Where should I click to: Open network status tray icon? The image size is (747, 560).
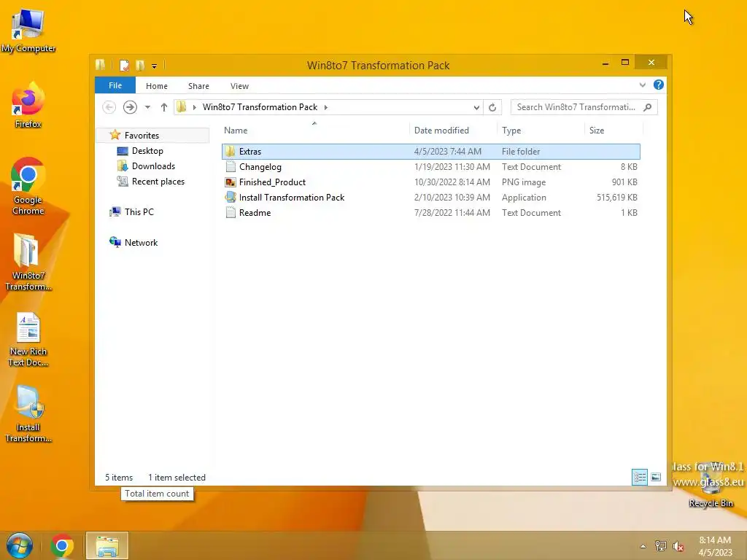(x=660, y=546)
